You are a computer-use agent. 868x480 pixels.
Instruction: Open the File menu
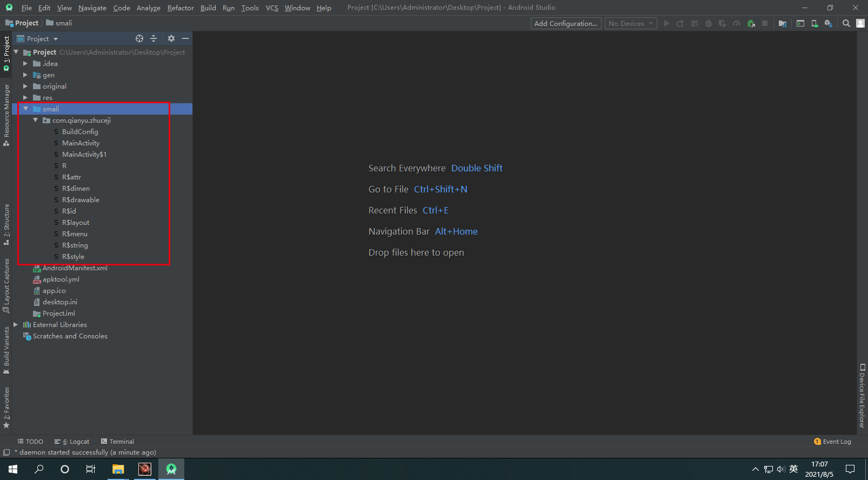pyautogui.click(x=26, y=8)
